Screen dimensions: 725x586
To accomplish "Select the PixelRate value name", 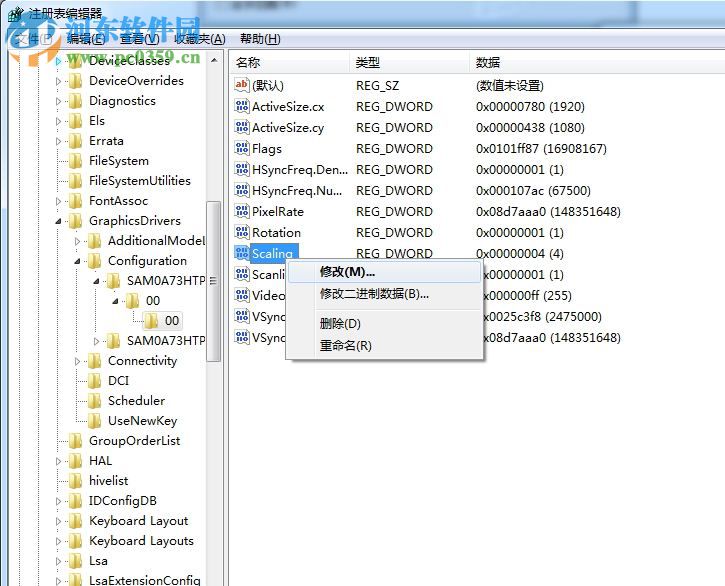I will click(278, 211).
